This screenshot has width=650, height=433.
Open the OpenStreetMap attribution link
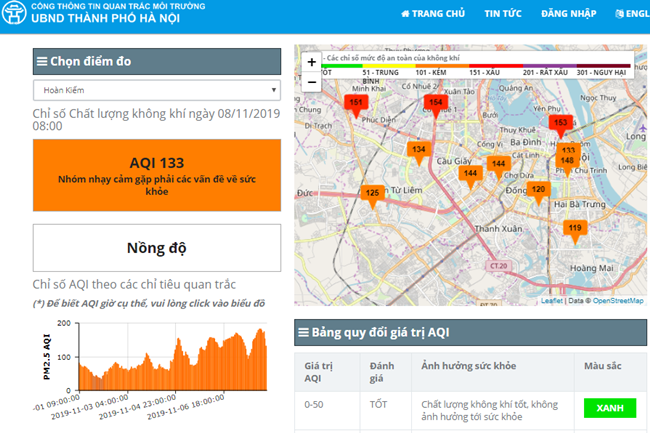point(618,300)
